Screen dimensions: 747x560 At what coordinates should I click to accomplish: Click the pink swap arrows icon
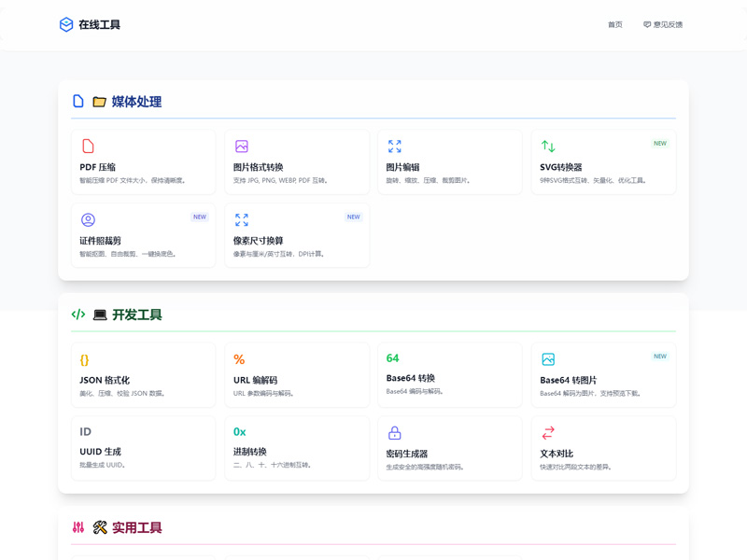548,433
